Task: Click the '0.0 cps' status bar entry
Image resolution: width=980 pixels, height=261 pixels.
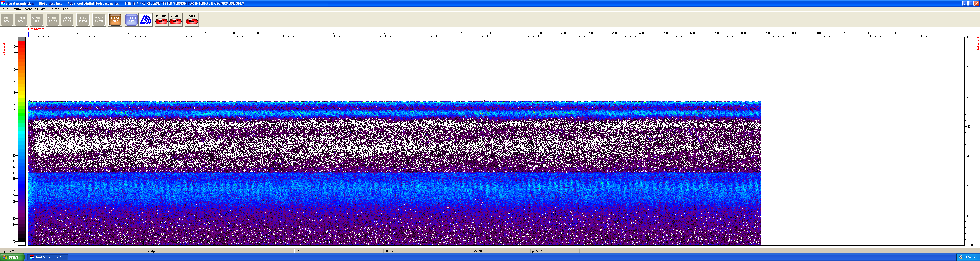Action: tap(388, 251)
